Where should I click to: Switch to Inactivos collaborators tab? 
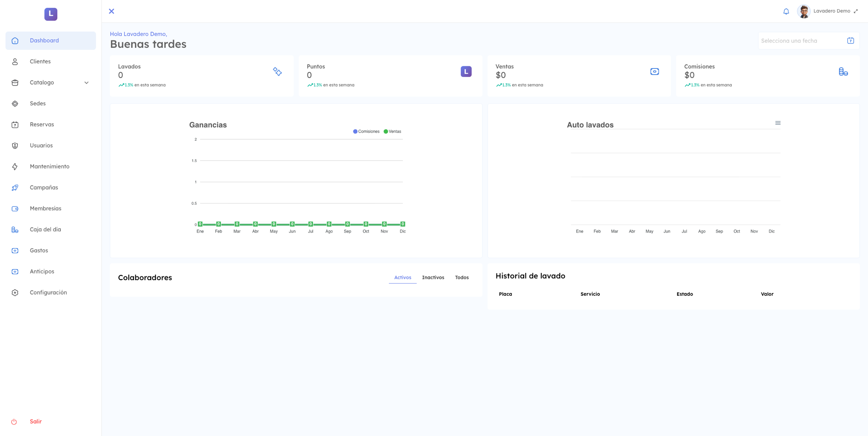click(x=433, y=278)
